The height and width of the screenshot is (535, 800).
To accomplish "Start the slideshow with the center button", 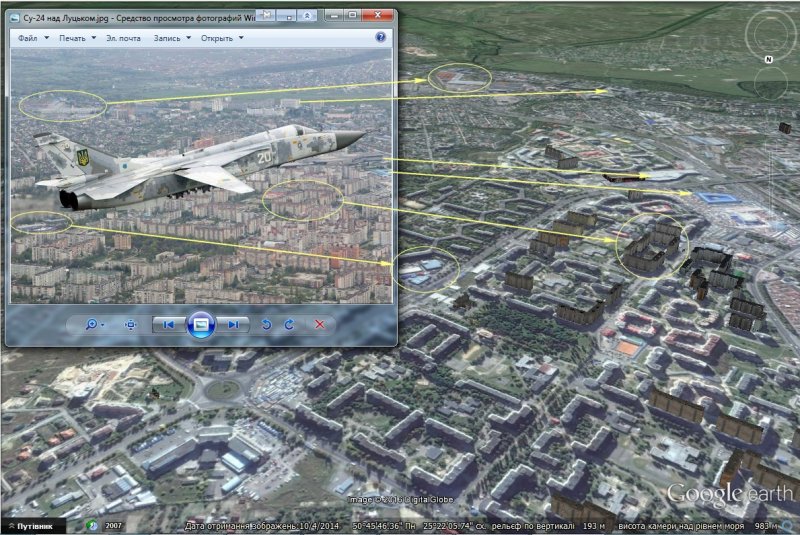I will 201,324.
